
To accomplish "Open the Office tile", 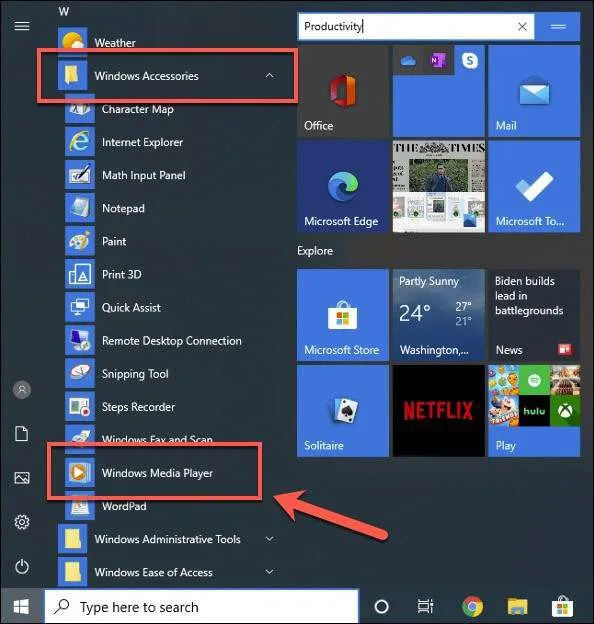I will 343,91.
